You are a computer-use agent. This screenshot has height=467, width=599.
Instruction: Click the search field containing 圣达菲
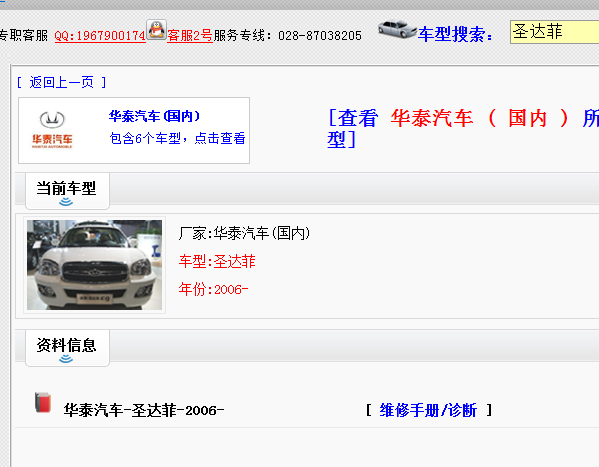(554, 32)
